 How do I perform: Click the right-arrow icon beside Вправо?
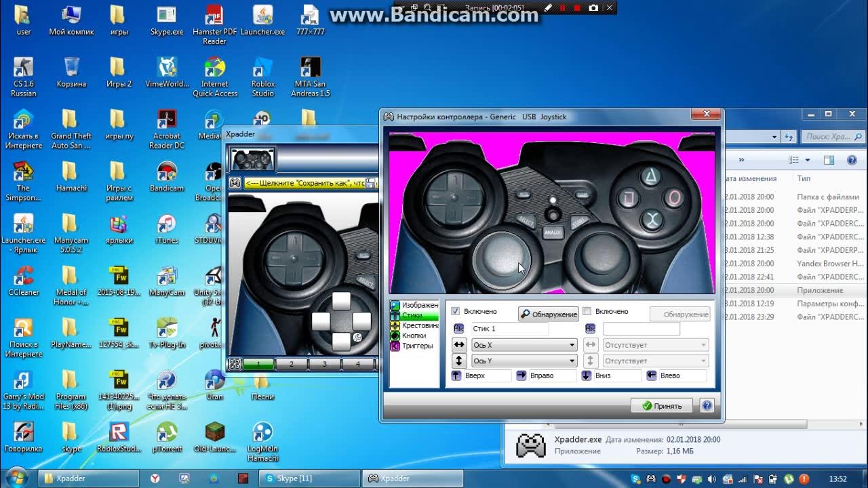[x=521, y=375]
